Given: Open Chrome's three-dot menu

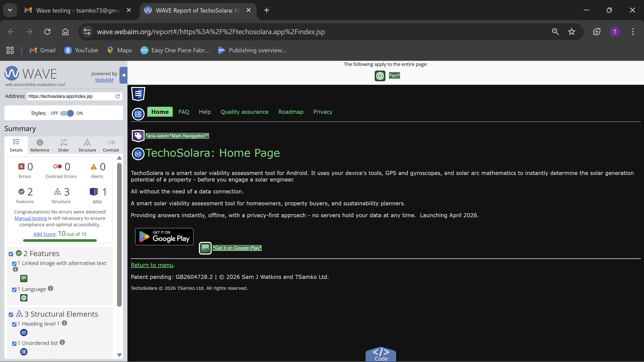Looking at the screenshot, I should point(633,32).
